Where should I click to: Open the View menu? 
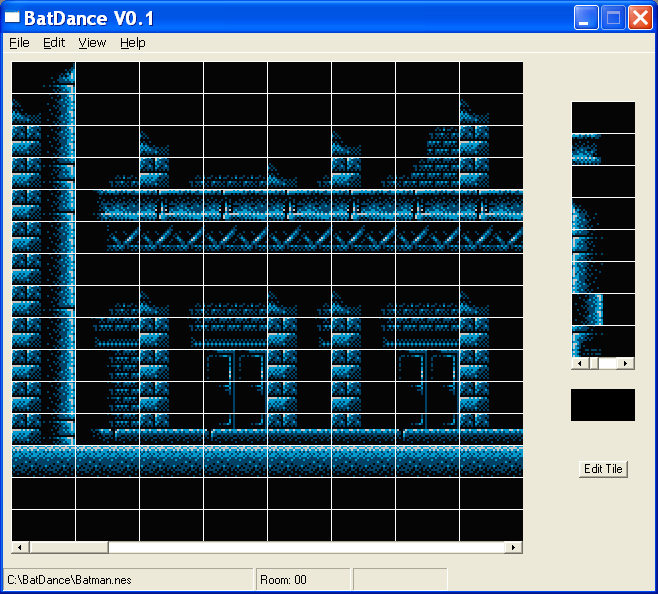click(92, 43)
